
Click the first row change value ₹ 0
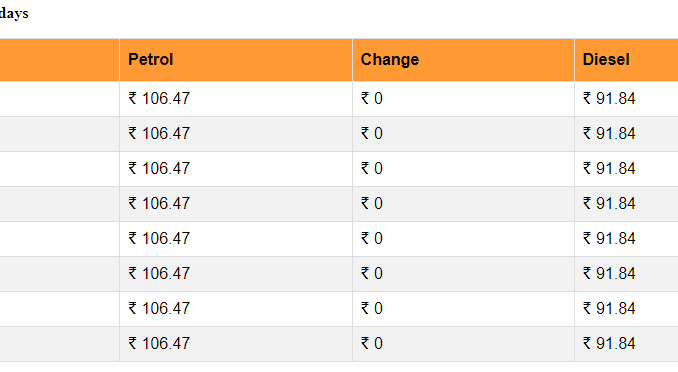372,99
